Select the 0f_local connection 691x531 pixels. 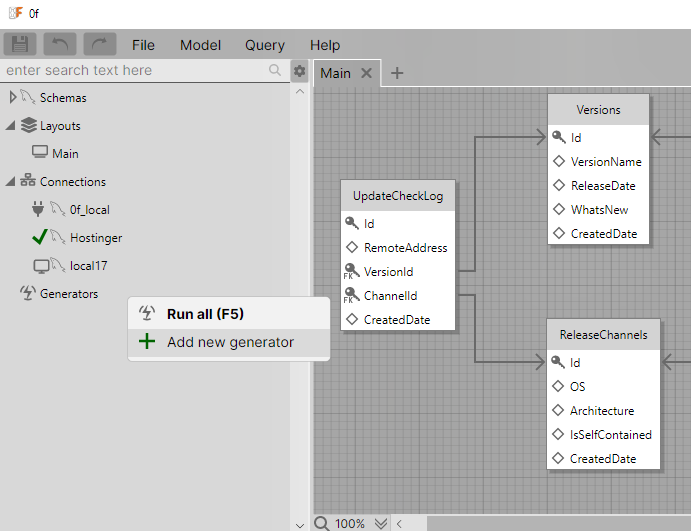[90, 210]
